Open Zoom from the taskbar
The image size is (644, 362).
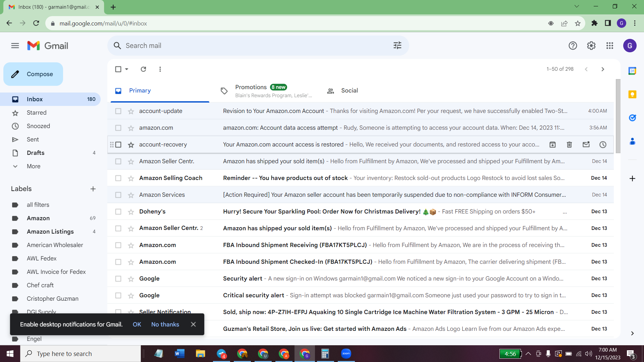(346, 354)
